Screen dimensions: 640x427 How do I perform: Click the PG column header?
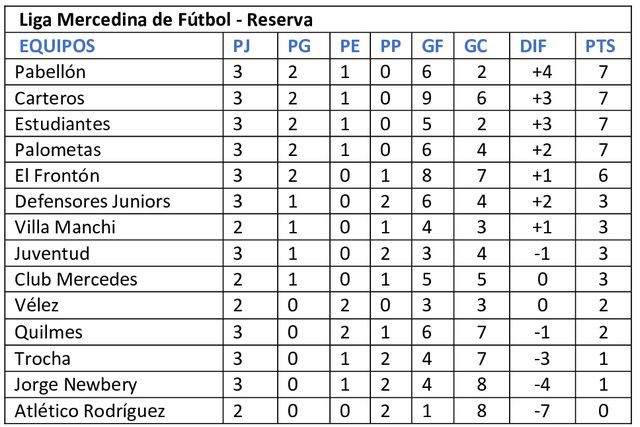[299, 45]
